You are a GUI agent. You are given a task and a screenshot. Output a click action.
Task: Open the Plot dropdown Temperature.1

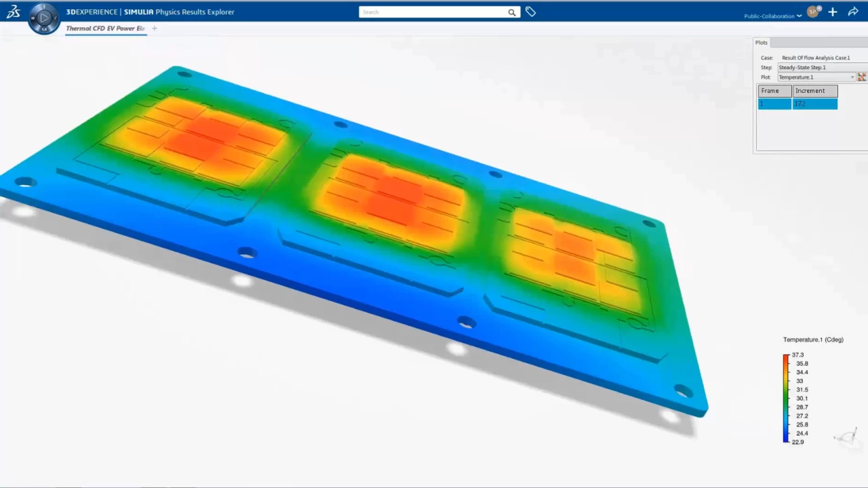point(816,77)
